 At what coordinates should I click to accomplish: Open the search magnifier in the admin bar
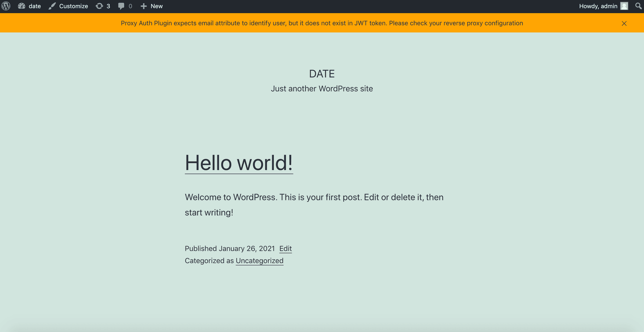pyautogui.click(x=638, y=6)
